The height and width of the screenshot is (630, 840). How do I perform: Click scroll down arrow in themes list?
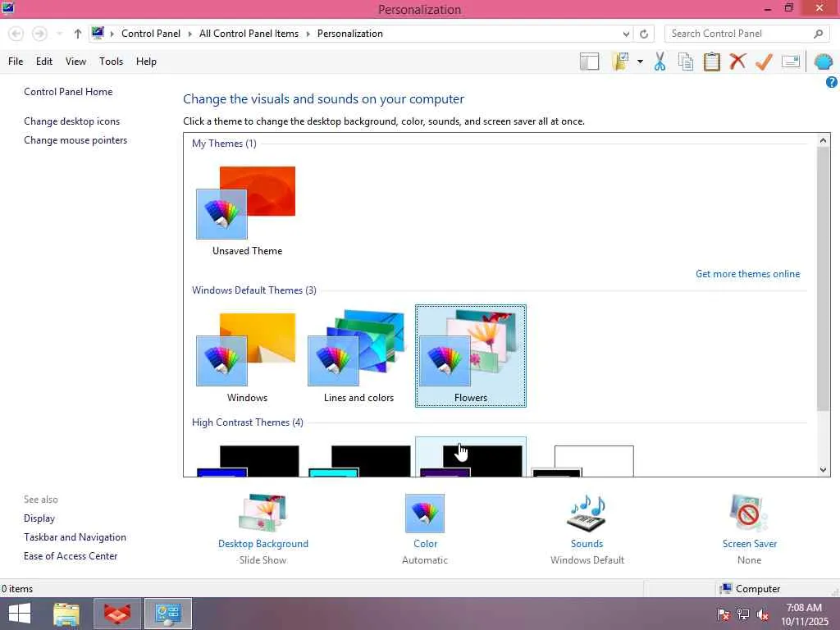coord(823,470)
